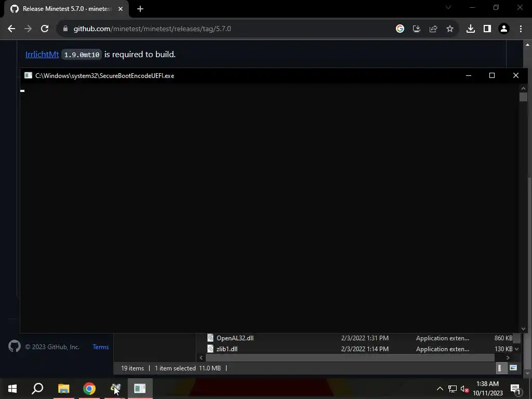Show hidden system tray icons
532x399 pixels.
(440, 389)
